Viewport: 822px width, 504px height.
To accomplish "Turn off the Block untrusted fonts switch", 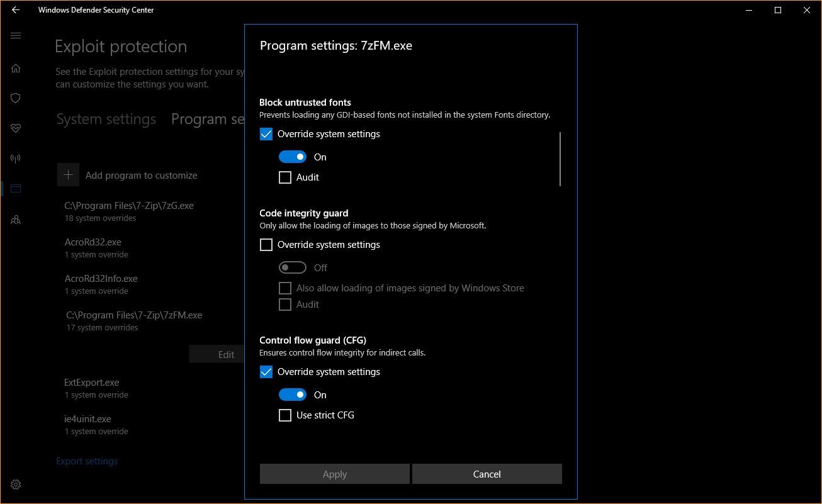I will 293,157.
